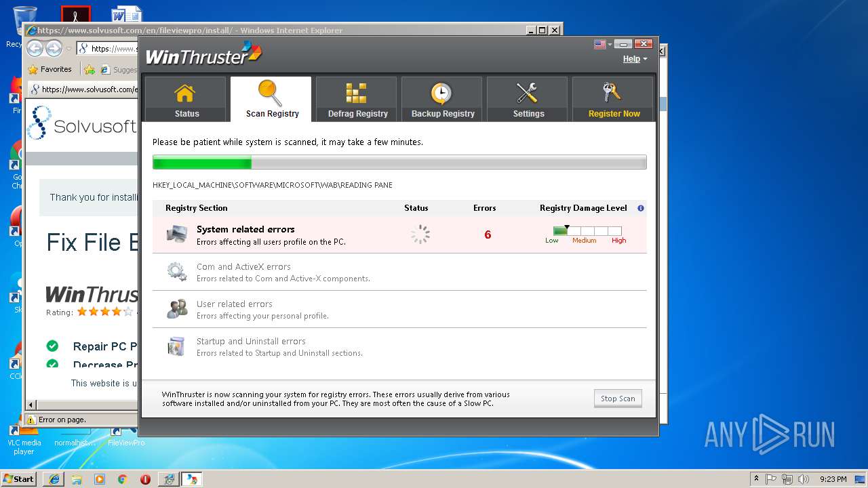Viewport: 868px width, 488px height.
Task: Switch to the Scan Registry tab
Action: tap(271, 99)
